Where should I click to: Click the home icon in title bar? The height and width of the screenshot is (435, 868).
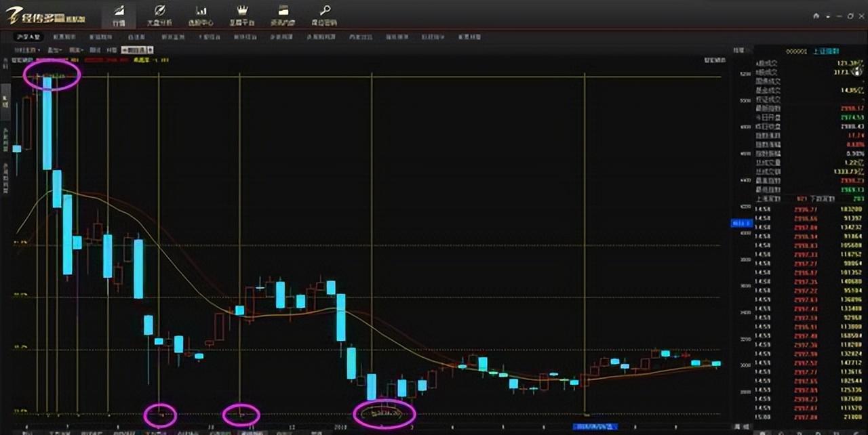[x=816, y=16]
